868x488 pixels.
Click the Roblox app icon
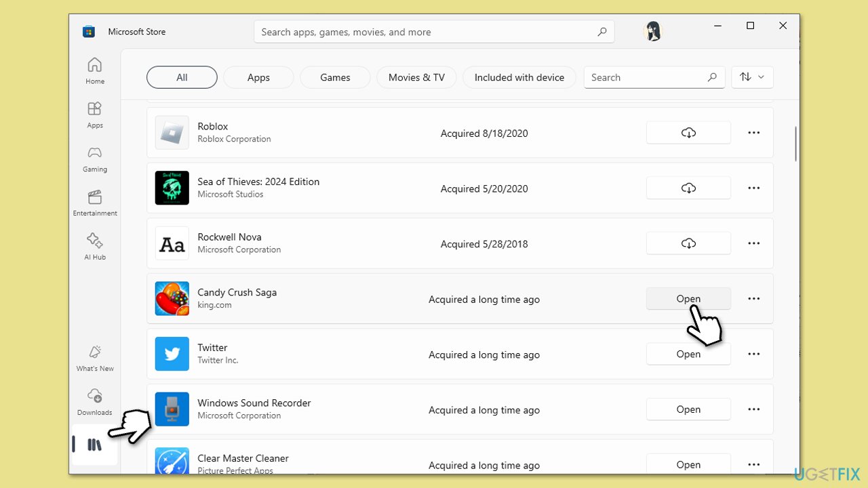click(172, 133)
